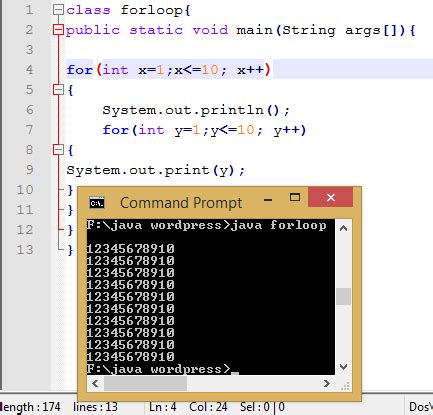
Task: Click the 'x<=10' condition in outer loop
Action: coord(196,70)
